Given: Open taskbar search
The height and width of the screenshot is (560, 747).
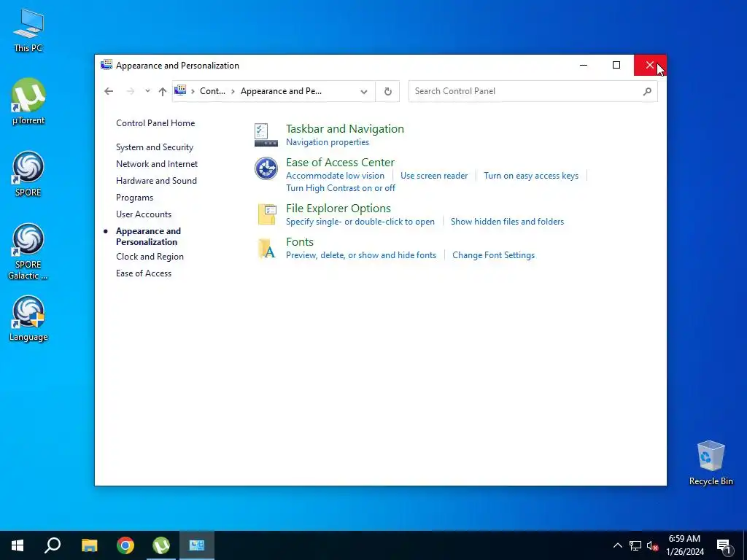Looking at the screenshot, I should point(53,545).
